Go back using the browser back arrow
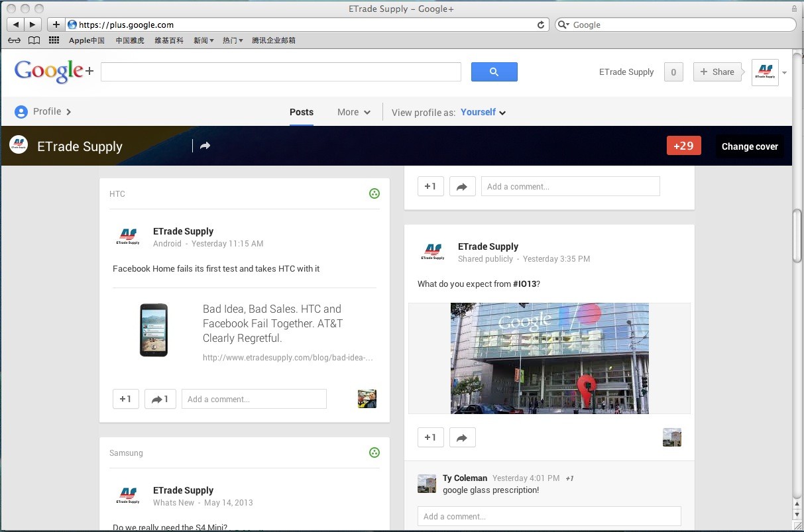 15,25
